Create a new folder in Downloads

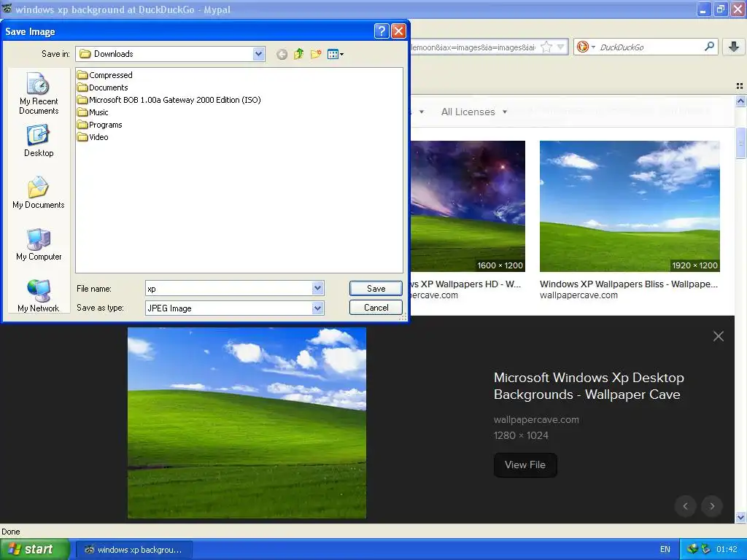coord(316,54)
